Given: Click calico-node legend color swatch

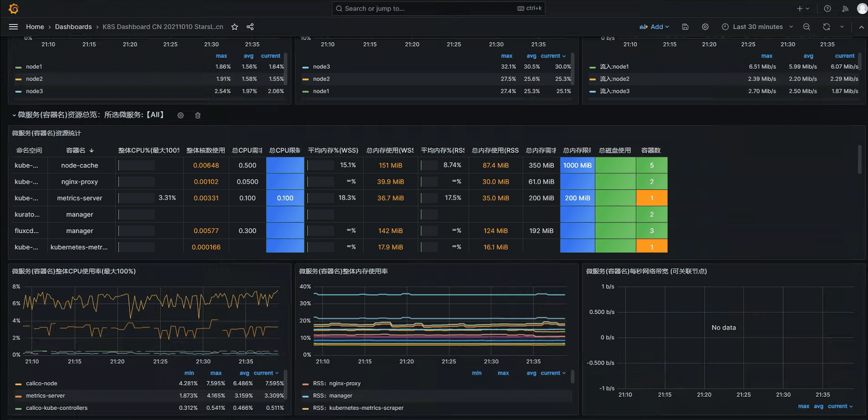Looking at the screenshot, I should click(x=18, y=384).
